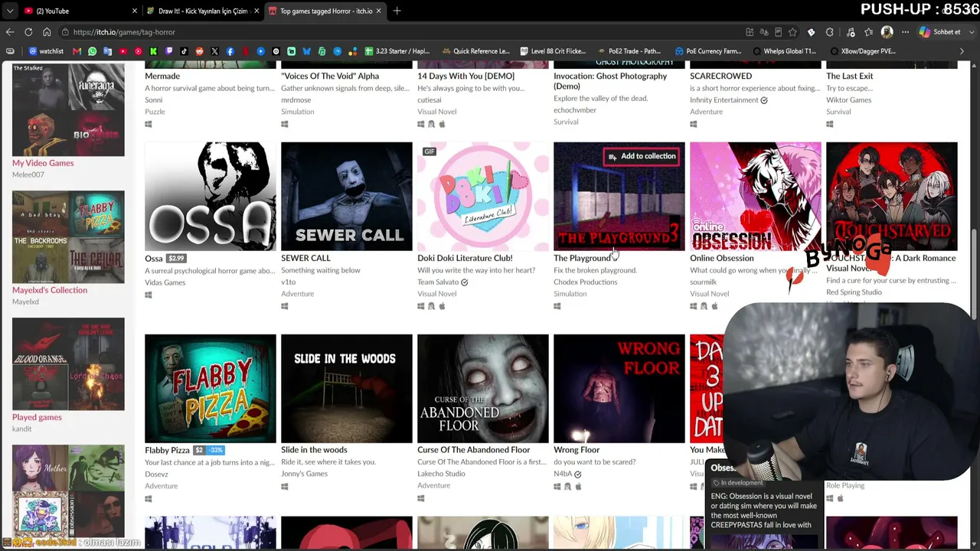Image resolution: width=980 pixels, height=551 pixels.
Task: Open Level 88 Crit Flicker bookmark
Action: tap(553, 51)
